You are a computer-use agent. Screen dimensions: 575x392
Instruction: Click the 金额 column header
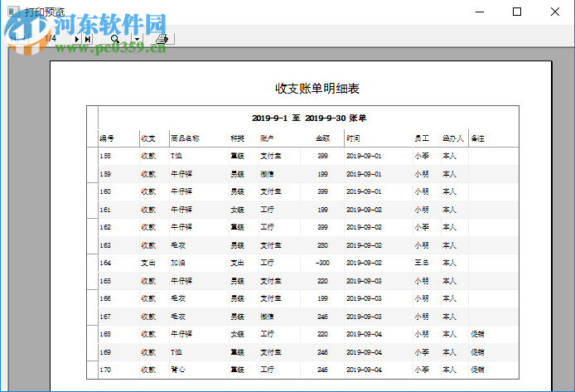pyautogui.click(x=322, y=138)
